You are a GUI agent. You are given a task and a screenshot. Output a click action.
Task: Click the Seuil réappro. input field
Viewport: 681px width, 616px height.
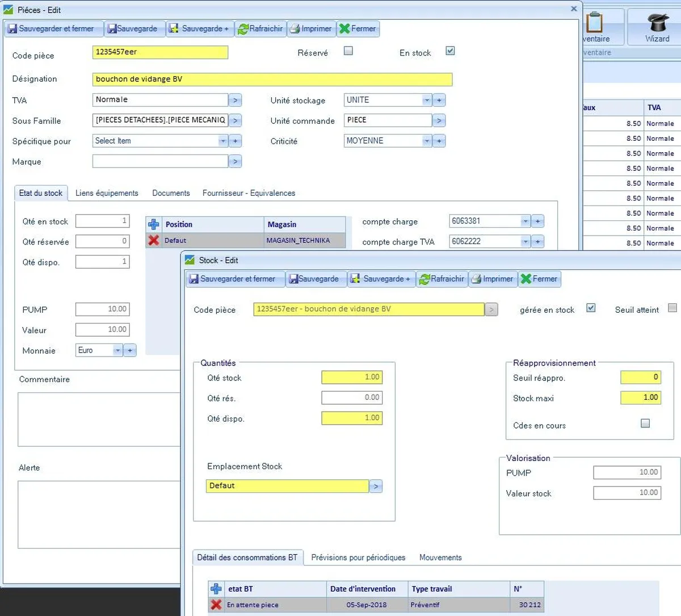click(641, 377)
